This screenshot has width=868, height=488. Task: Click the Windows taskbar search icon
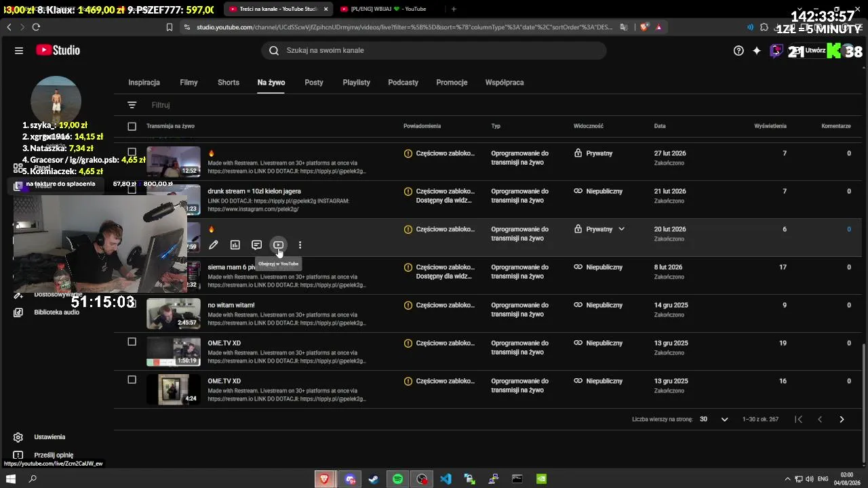33,479
